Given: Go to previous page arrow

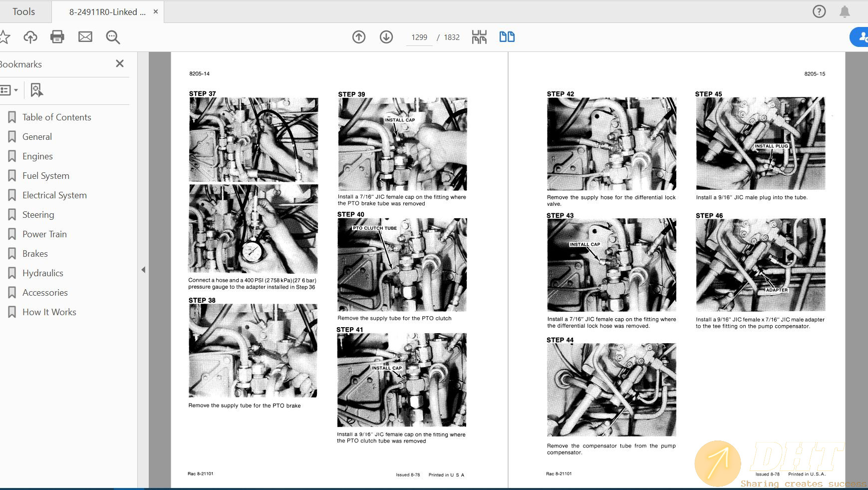Looking at the screenshot, I should (x=359, y=37).
